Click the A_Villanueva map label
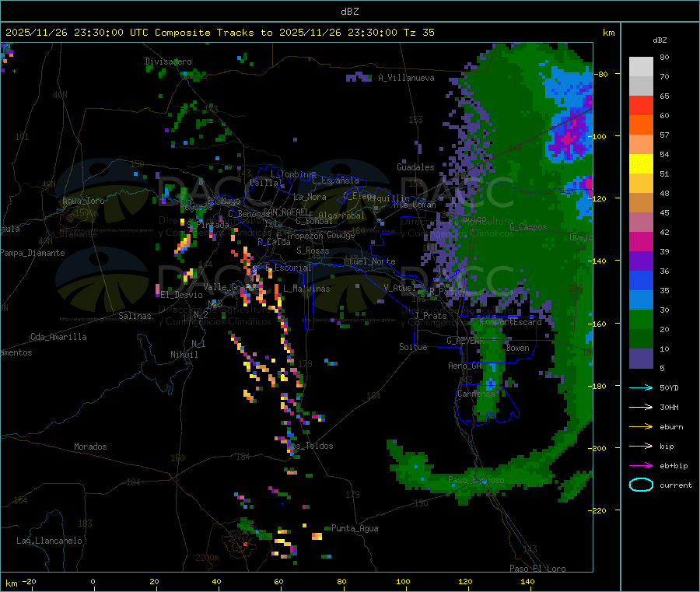The height and width of the screenshot is (592, 700). pos(406,78)
